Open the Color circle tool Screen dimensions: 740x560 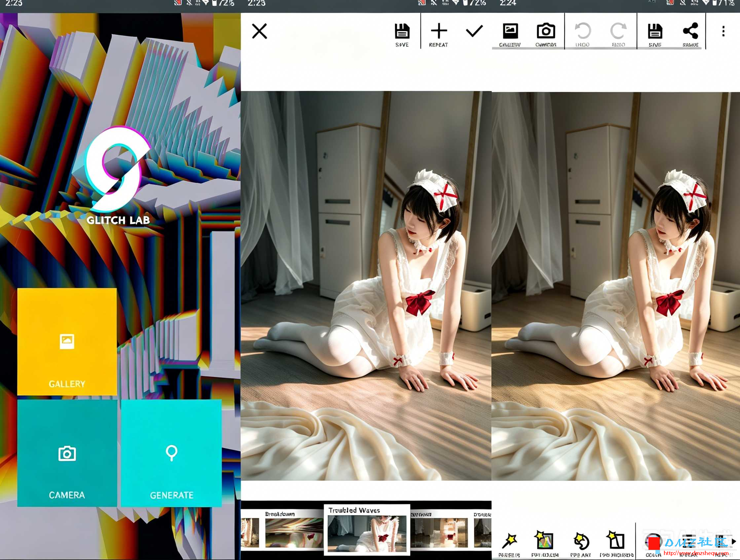point(653,544)
